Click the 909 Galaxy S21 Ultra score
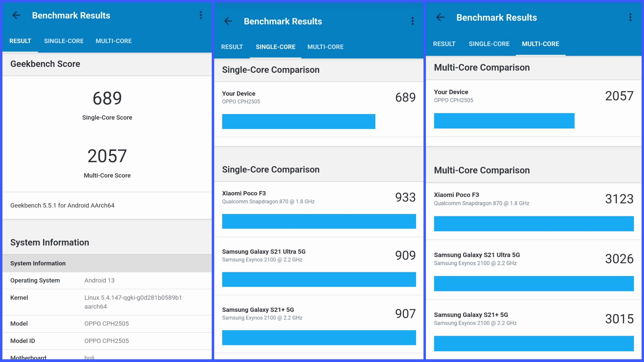 pos(405,255)
